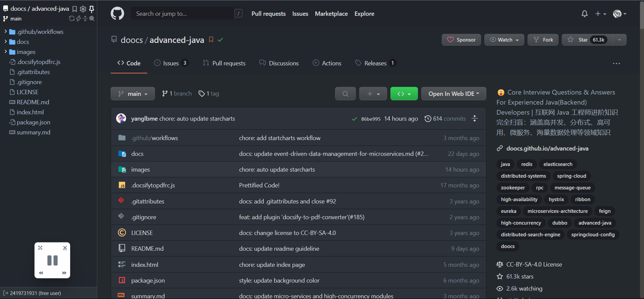Screen dimensions: 644x299
Task: Open the create new plus menu in header
Action: click(x=600, y=14)
